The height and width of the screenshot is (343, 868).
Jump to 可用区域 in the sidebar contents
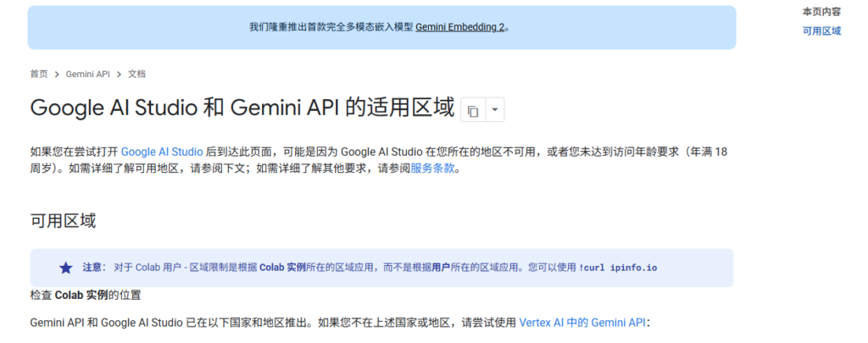tap(821, 31)
